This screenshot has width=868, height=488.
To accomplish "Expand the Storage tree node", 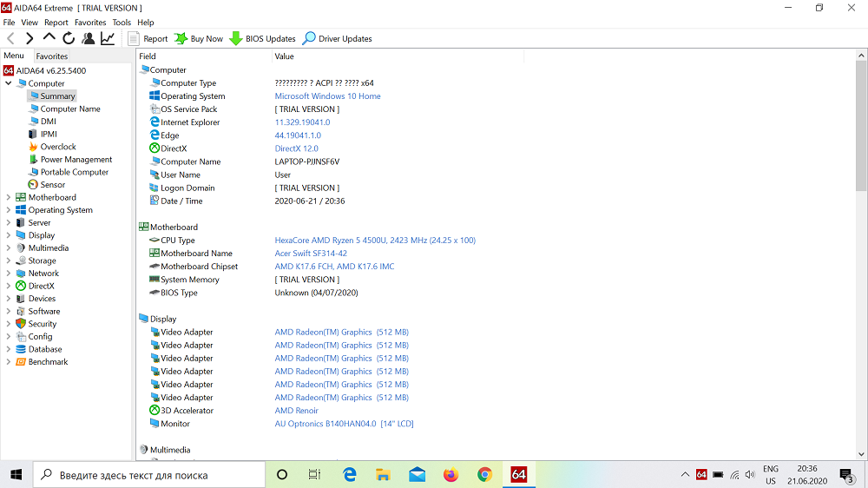I will tap(9, 260).
